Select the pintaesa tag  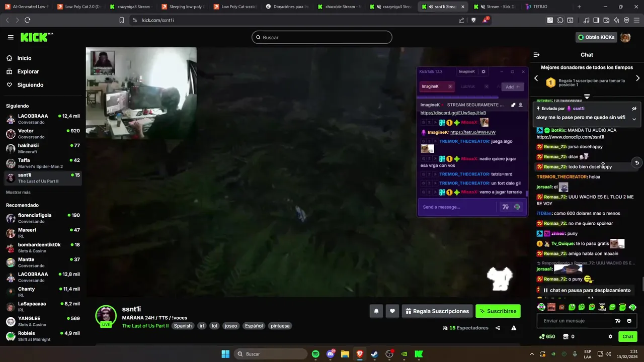(280, 326)
